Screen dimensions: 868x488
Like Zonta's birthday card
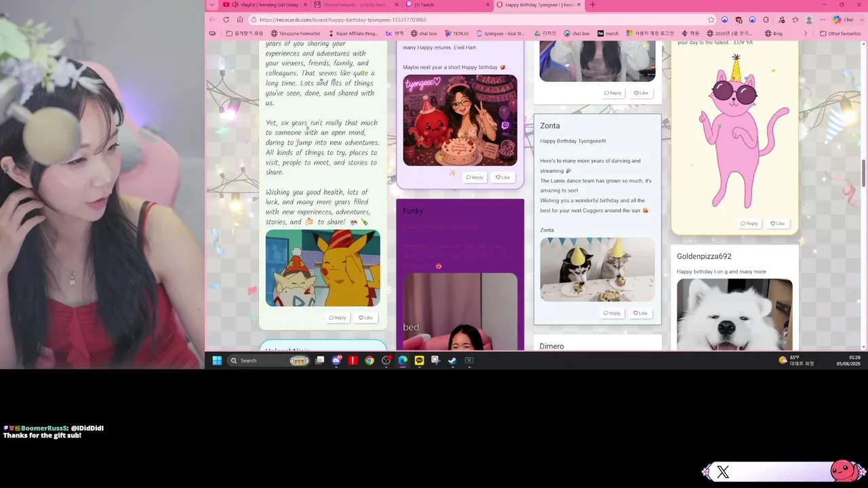click(640, 313)
